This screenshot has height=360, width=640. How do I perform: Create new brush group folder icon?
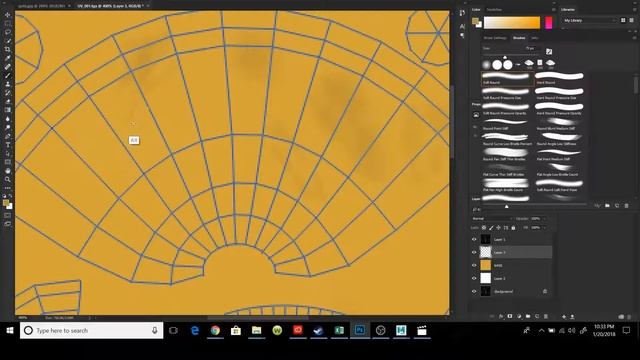tap(607, 206)
